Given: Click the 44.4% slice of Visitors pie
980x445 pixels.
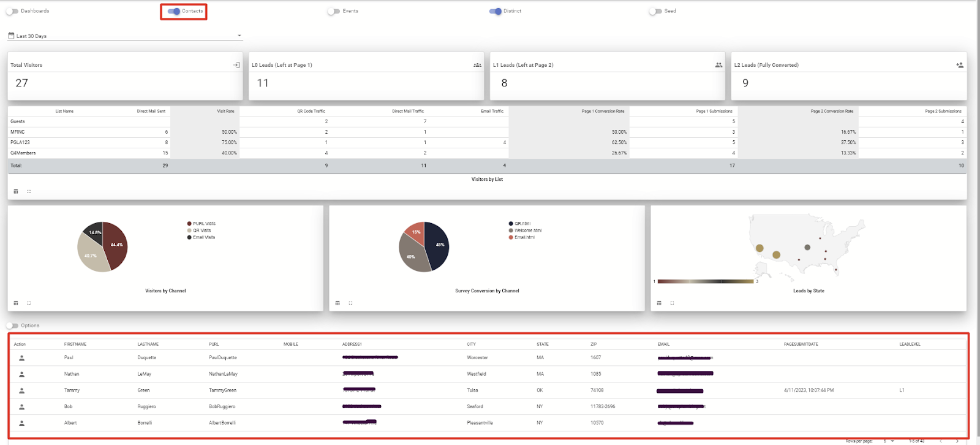Looking at the screenshot, I should (115, 245).
